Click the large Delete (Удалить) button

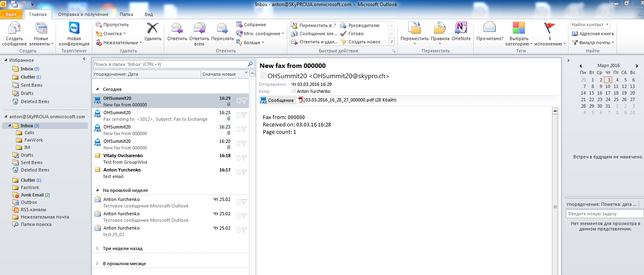(152, 32)
